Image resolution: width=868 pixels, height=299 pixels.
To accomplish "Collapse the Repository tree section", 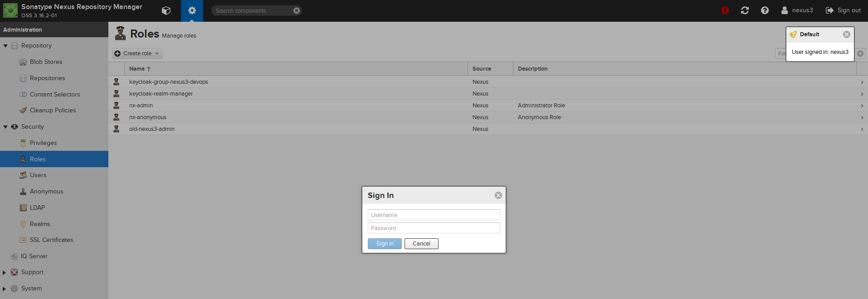I will (x=5, y=46).
